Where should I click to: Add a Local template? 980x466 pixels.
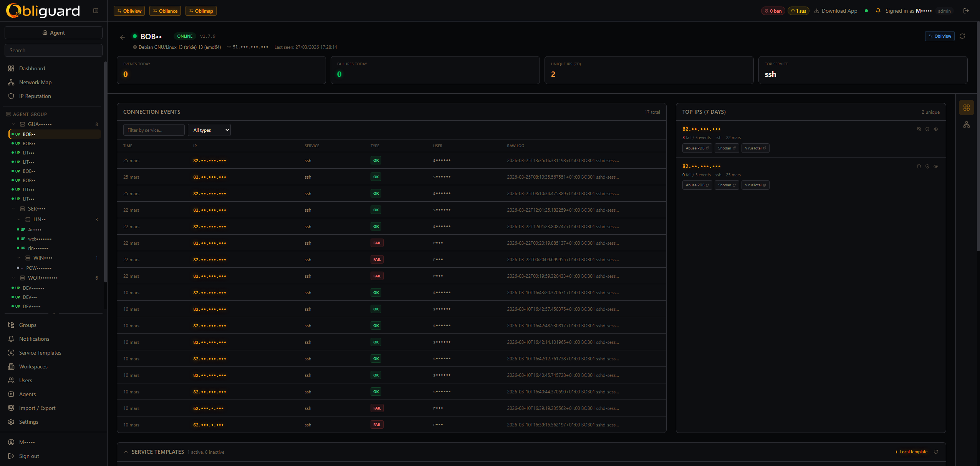tap(910, 452)
